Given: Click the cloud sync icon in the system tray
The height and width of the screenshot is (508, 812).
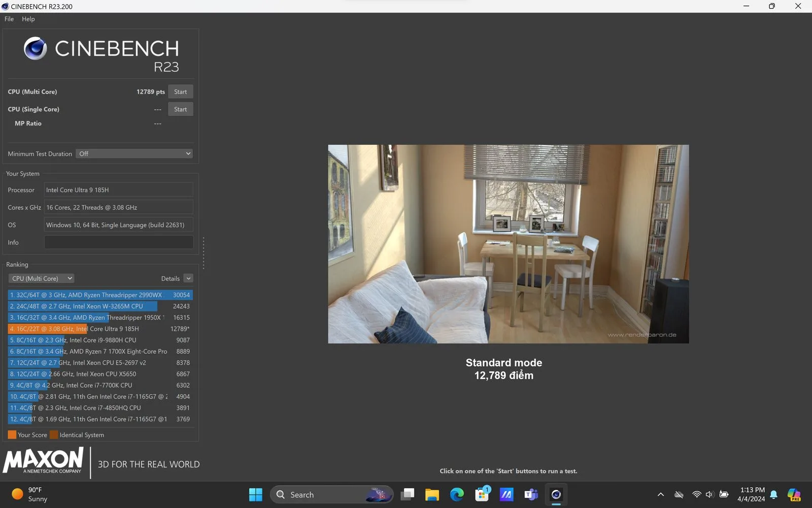Looking at the screenshot, I should tap(679, 494).
